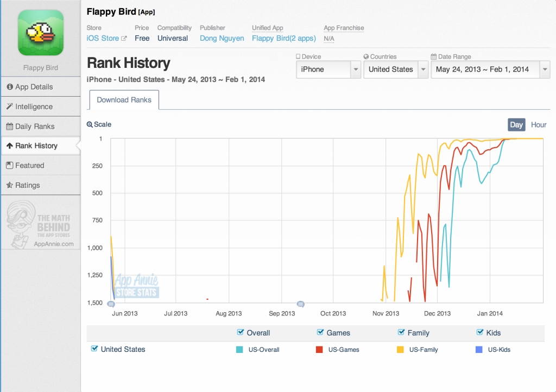556x392 pixels.
Task: Click the comment marker near Jun 2013
Action: (111, 304)
